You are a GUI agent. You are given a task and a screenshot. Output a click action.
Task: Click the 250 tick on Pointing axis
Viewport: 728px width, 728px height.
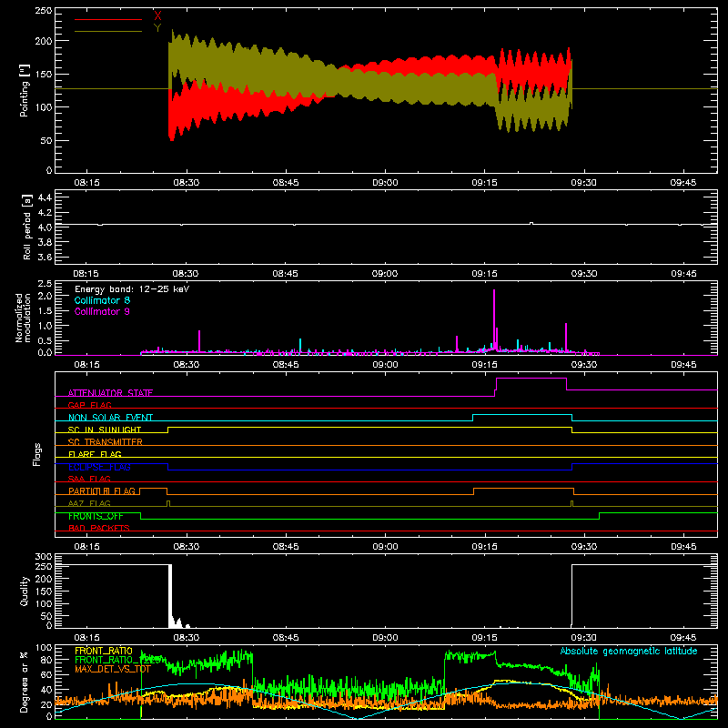[x=44, y=11]
